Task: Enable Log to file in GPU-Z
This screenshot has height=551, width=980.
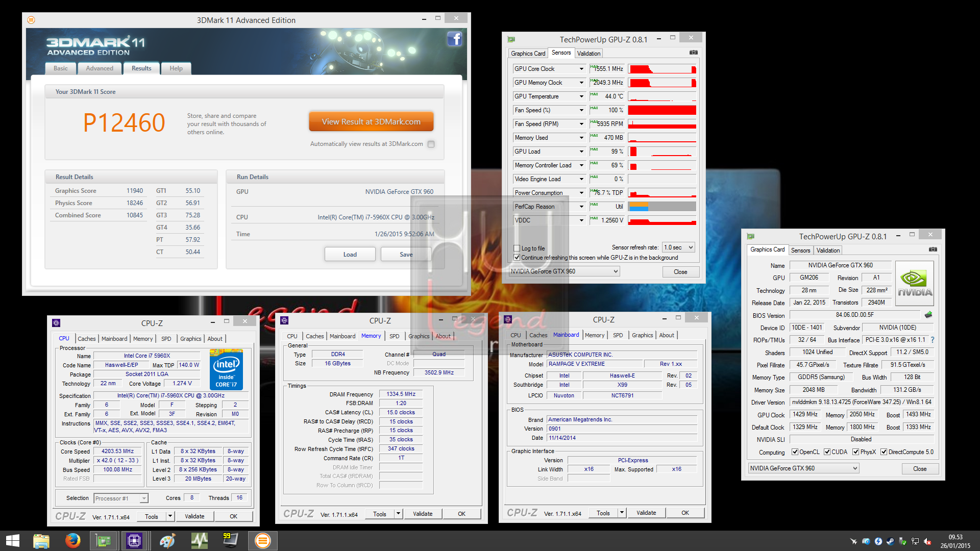Action: 517,248
